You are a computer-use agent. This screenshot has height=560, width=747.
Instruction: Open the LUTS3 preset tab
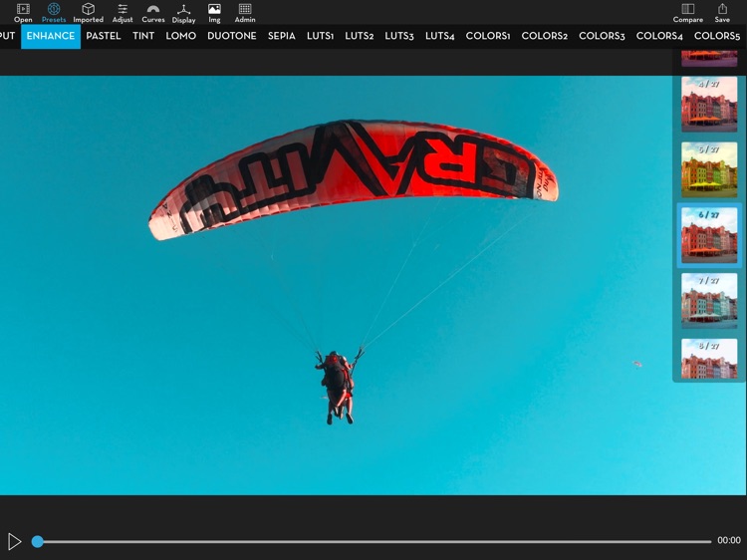tap(399, 36)
